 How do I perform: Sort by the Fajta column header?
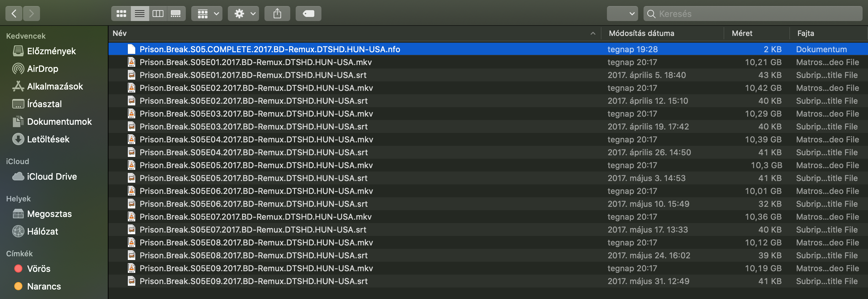[x=806, y=33]
